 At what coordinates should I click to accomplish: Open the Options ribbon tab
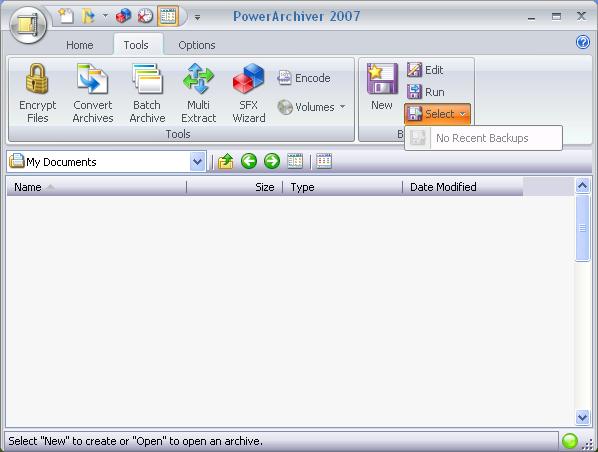pos(197,45)
